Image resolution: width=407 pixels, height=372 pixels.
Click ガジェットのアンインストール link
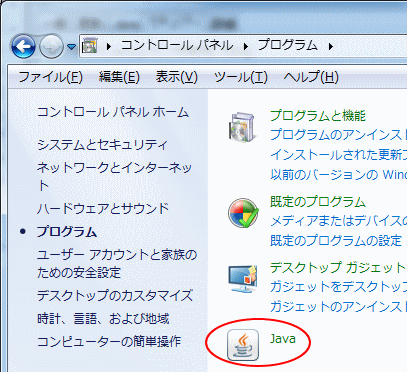coord(338,306)
